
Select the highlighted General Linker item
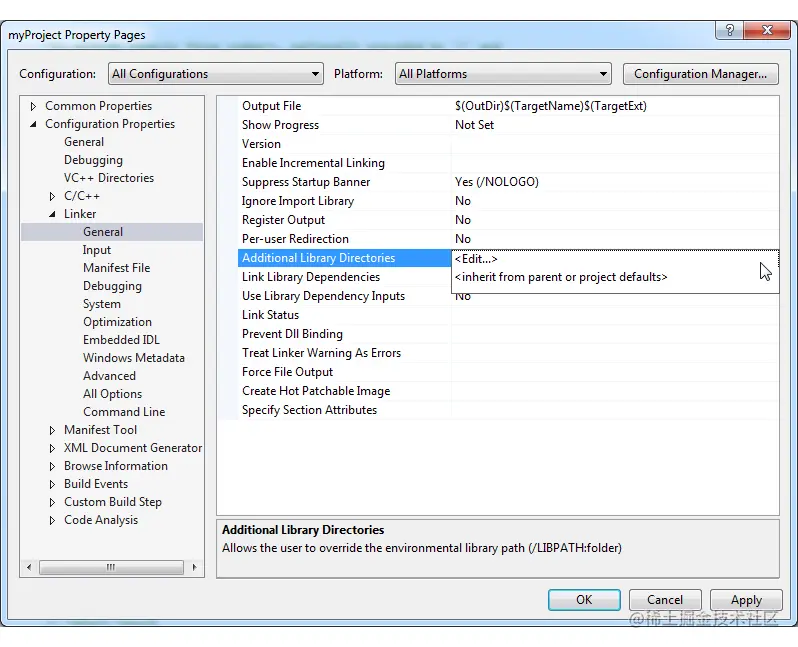point(112,232)
